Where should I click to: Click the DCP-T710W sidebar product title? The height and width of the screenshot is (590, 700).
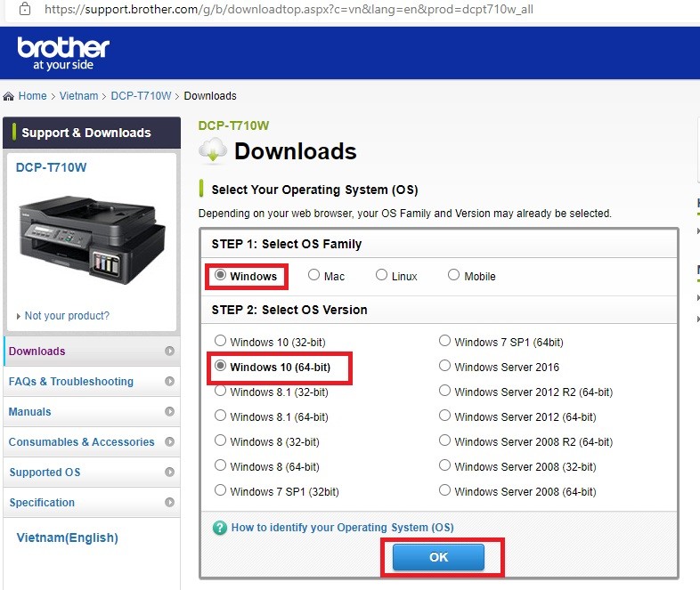click(51, 167)
